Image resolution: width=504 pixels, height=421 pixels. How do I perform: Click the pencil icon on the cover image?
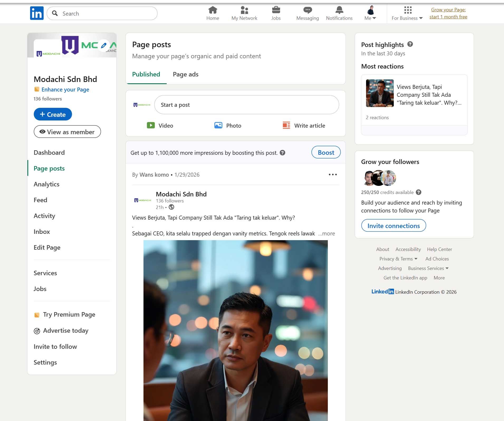(103, 45)
